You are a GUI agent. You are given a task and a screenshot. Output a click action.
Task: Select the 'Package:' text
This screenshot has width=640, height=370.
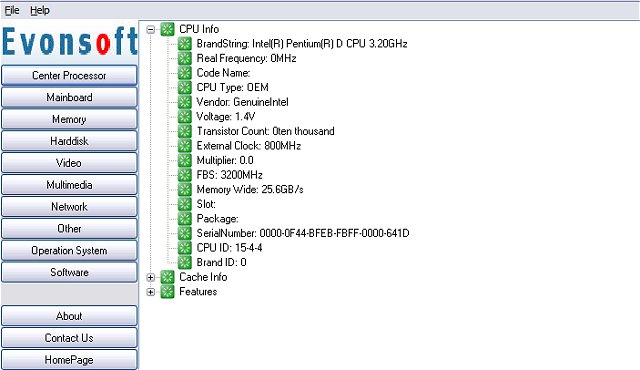218,219
